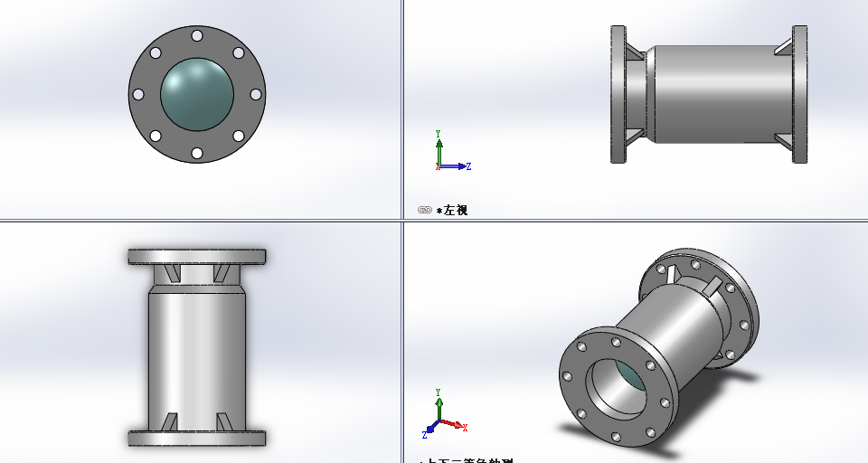Click the link-views chain icon beside *左视

pos(425,210)
